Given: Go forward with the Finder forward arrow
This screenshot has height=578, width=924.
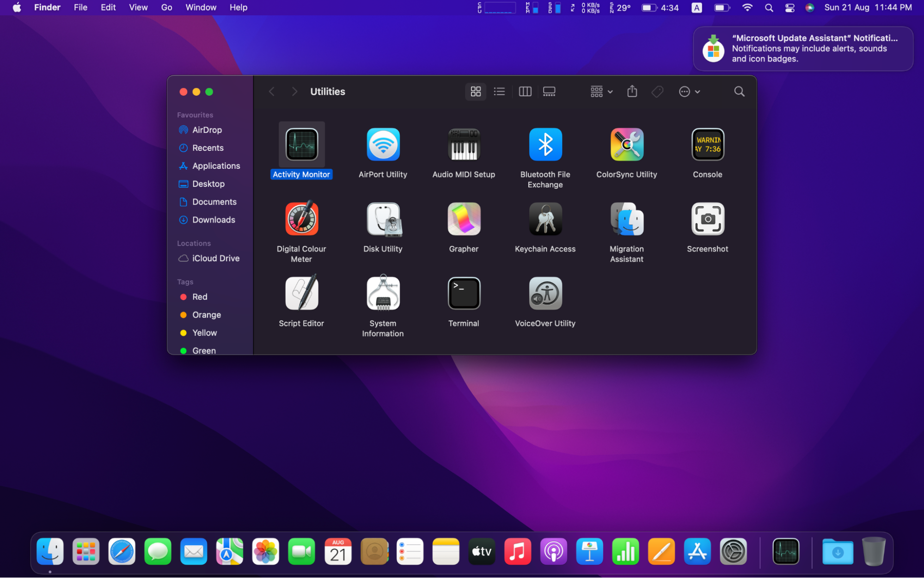Looking at the screenshot, I should (294, 92).
